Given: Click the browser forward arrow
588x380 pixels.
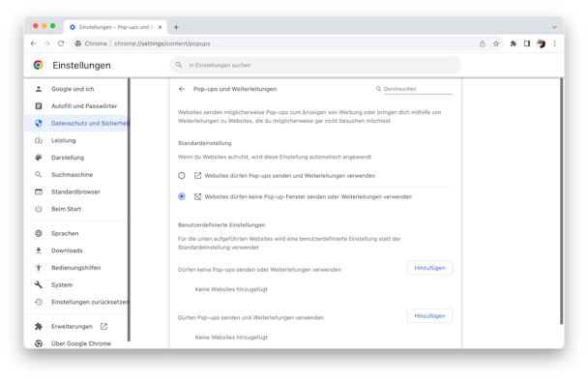Looking at the screenshot, I should (x=47, y=44).
